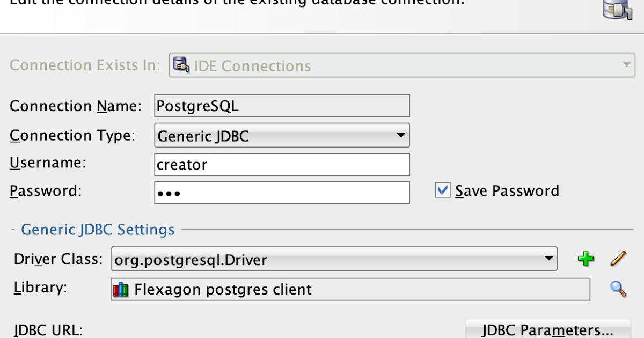The height and width of the screenshot is (338, 644).
Task: Click the library books icon before Flexagon postgres client
Action: [x=121, y=289]
